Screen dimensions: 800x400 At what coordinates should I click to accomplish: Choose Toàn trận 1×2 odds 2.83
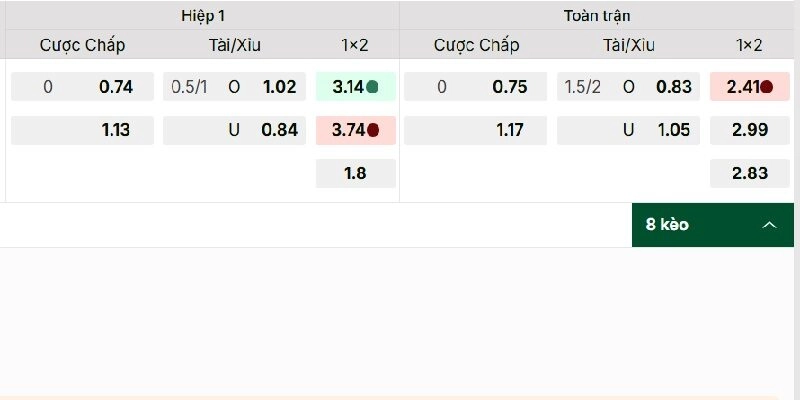point(749,173)
